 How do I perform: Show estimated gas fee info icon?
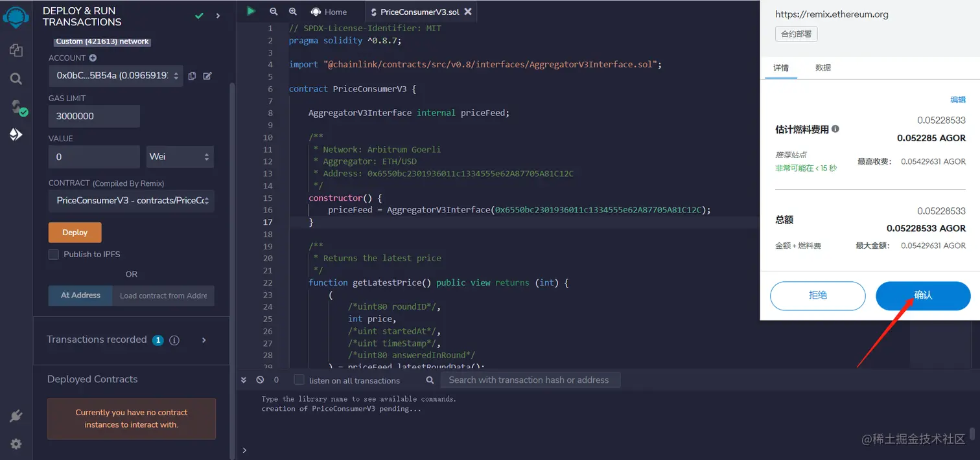pyautogui.click(x=835, y=129)
